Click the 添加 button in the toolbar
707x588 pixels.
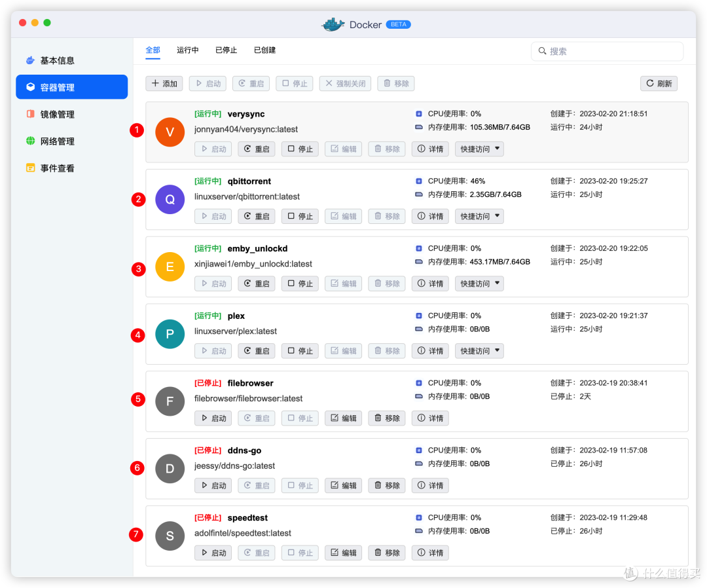164,83
